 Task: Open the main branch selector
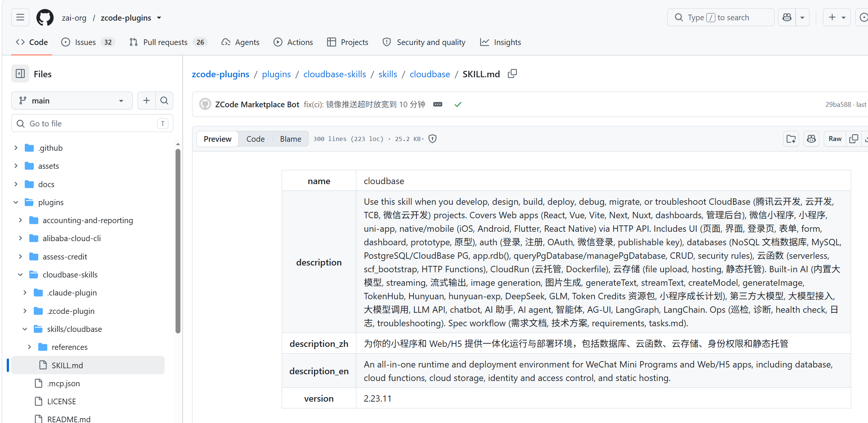click(72, 100)
